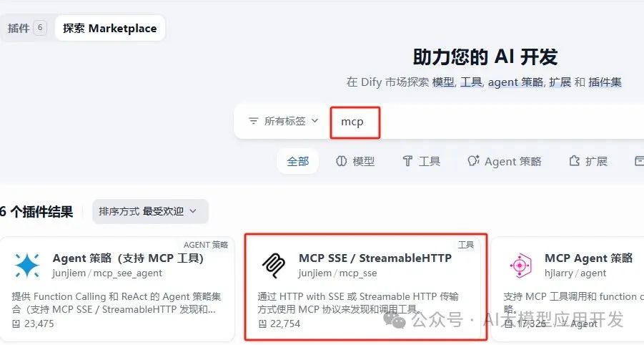Click the install count icon under MCP SSE

coord(262,324)
